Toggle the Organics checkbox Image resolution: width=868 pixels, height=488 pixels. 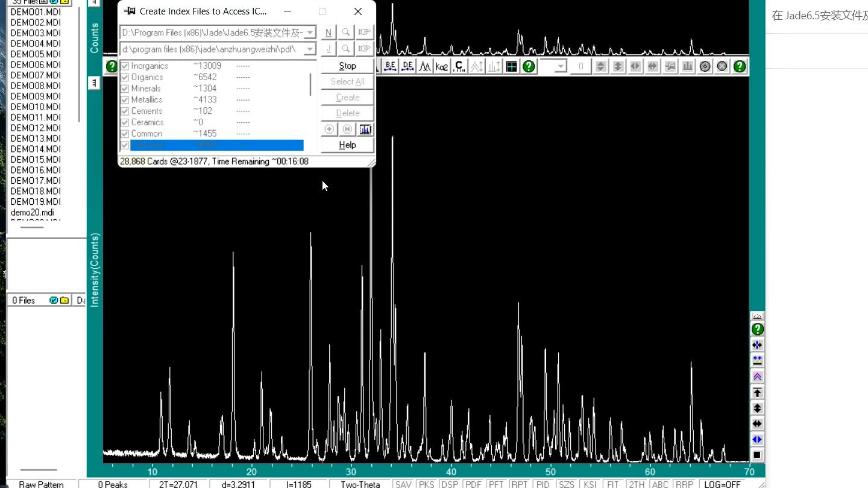125,77
